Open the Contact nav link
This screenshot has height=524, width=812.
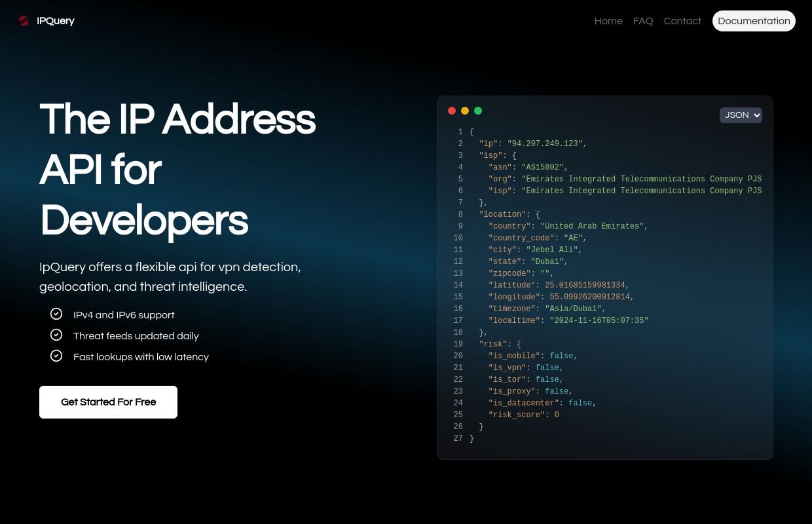click(682, 21)
